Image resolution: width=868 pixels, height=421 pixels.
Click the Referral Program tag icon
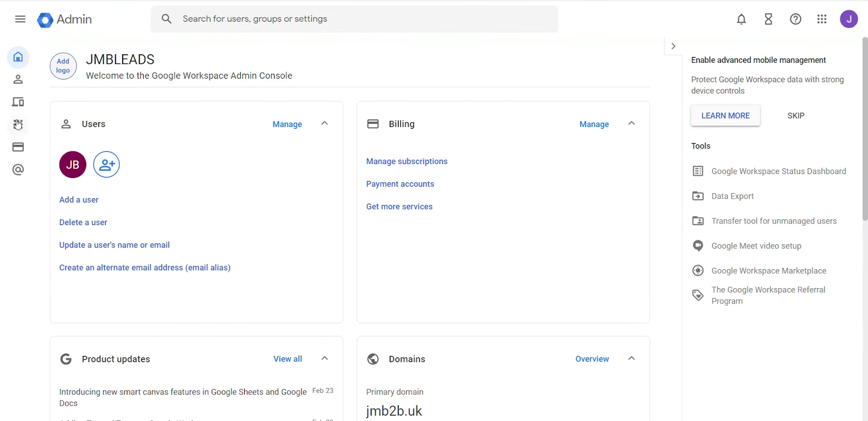(x=698, y=296)
